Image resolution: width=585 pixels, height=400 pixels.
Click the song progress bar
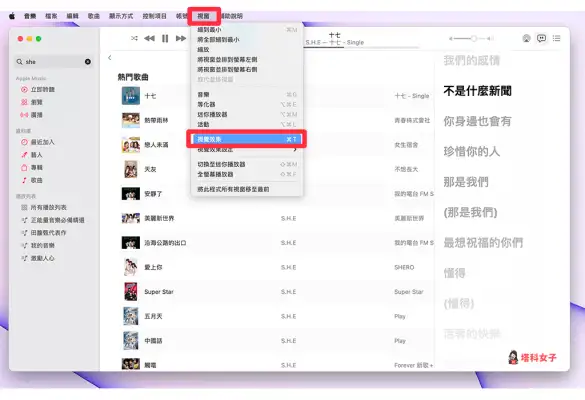362,47
